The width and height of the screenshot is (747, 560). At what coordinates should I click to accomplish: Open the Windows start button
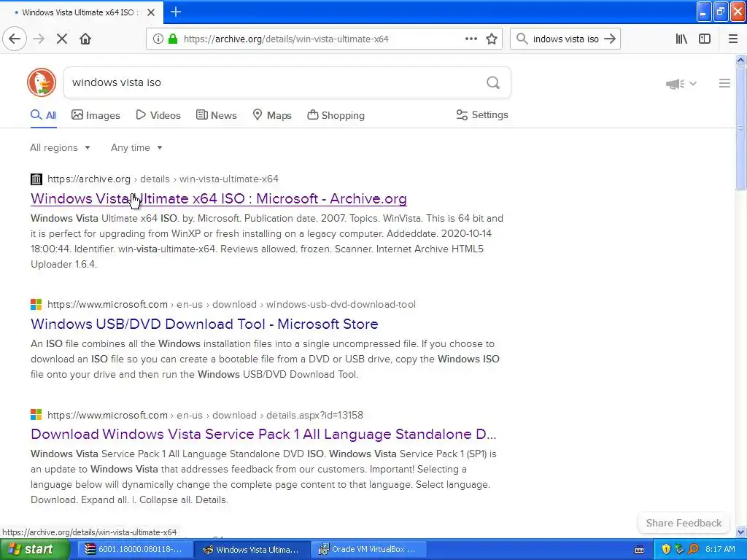35,550
